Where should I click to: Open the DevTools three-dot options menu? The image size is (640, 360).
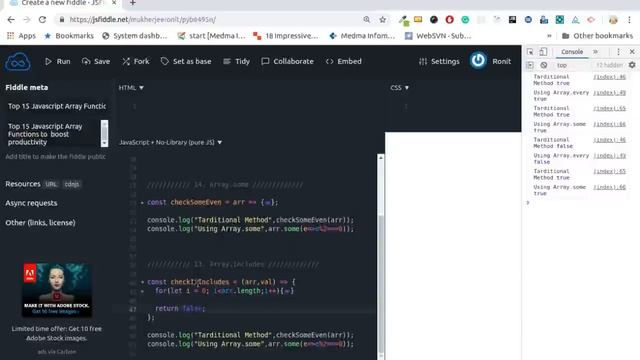(x=618, y=52)
